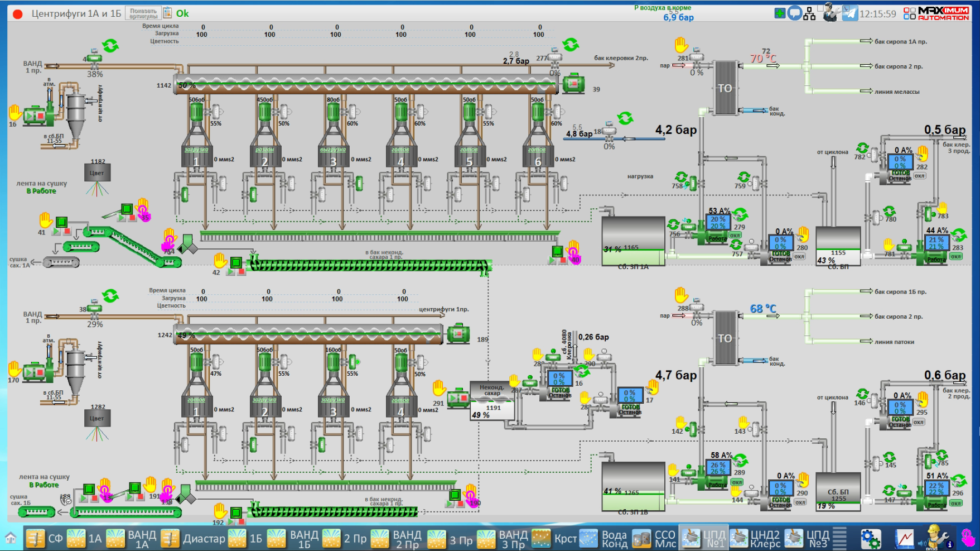Toggle manual hand icon for steam valve 281
The width and height of the screenshot is (980, 551).
pyautogui.click(x=681, y=45)
